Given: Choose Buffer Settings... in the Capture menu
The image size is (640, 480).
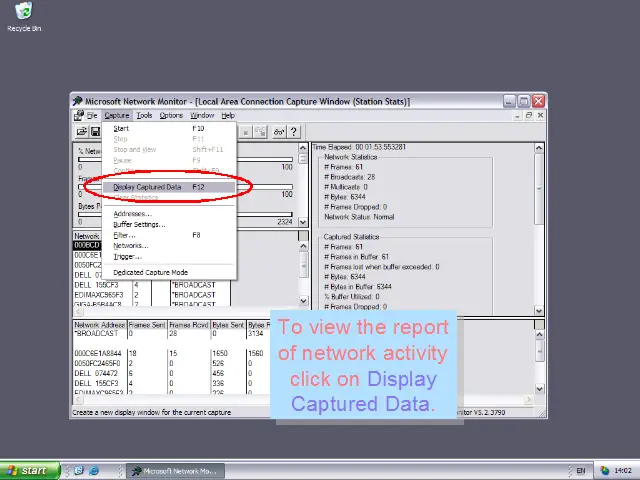Looking at the screenshot, I should 169,224.
